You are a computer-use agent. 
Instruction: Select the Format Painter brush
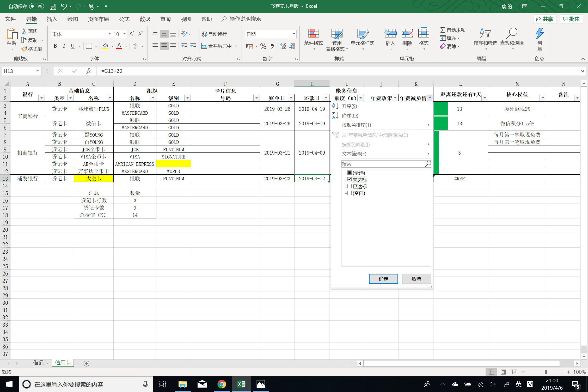(24, 49)
